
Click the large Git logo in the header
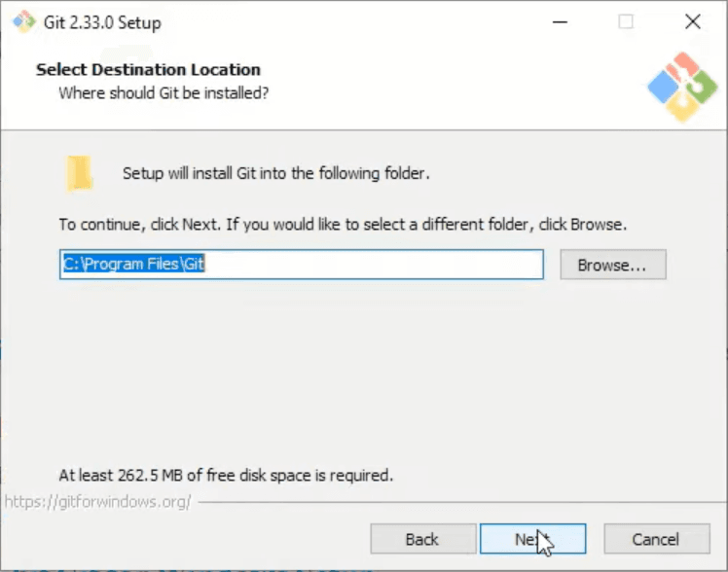pos(680,87)
